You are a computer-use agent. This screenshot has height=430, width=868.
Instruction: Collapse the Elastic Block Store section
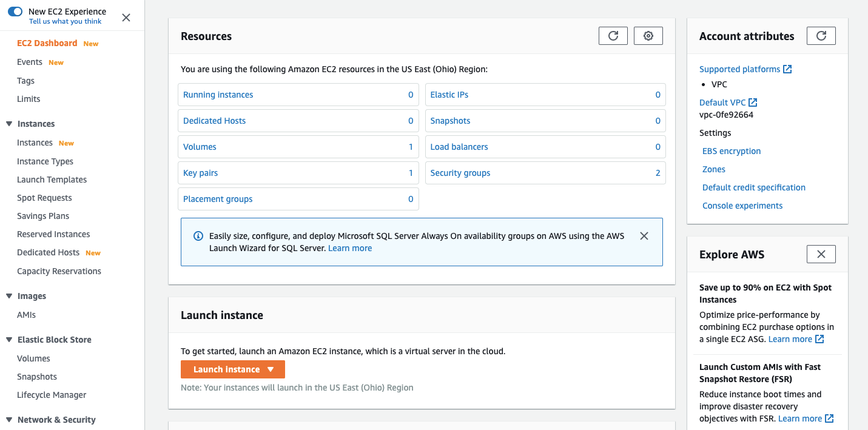pyautogui.click(x=9, y=340)
